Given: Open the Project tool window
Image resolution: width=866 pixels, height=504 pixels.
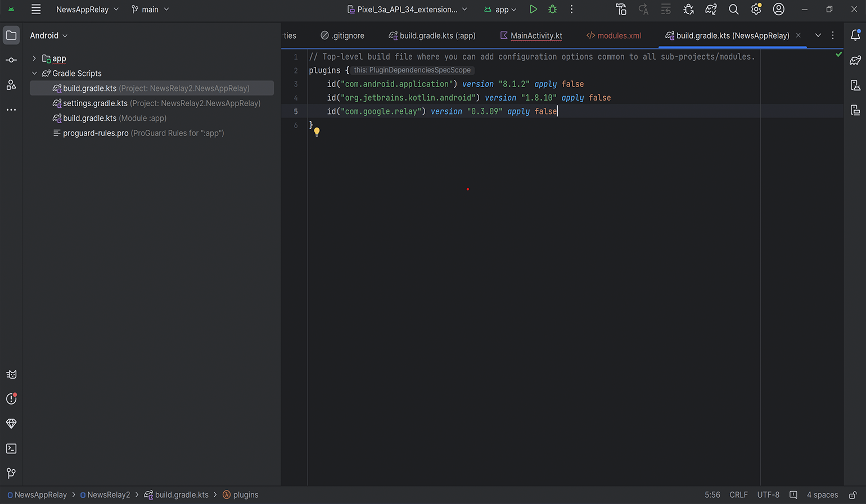Looking at the screenshot, I should (x=11, y=35).
